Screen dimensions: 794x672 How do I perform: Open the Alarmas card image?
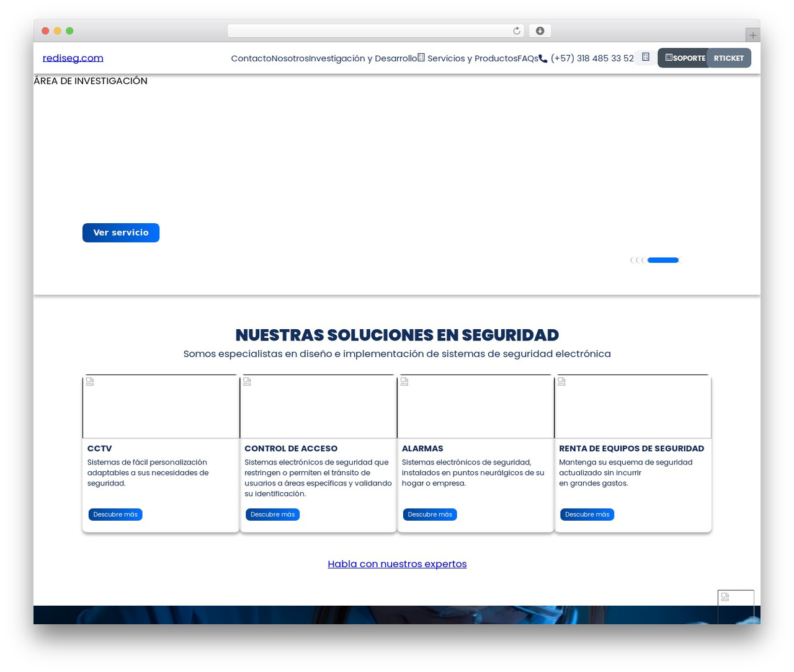(x=476, y=407)
